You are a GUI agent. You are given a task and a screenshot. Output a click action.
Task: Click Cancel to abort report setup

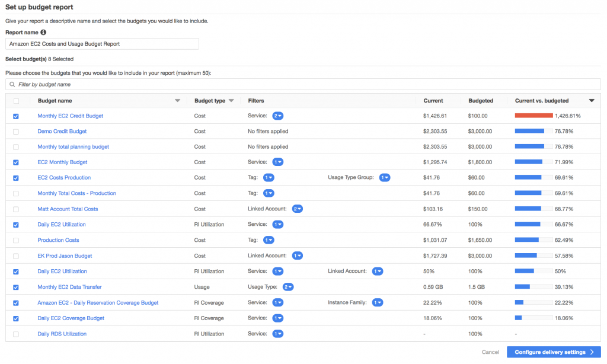point(490,352)
